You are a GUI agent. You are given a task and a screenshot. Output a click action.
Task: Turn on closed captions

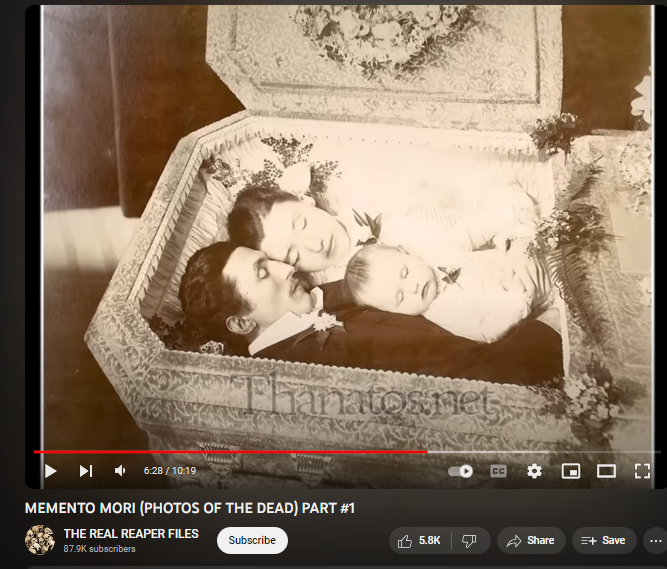[x=498, y=471]
